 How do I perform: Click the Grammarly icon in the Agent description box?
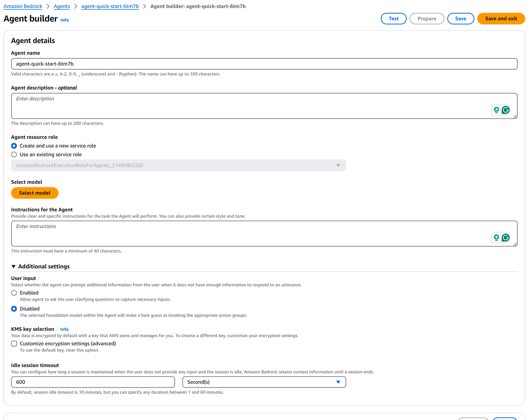506,110
